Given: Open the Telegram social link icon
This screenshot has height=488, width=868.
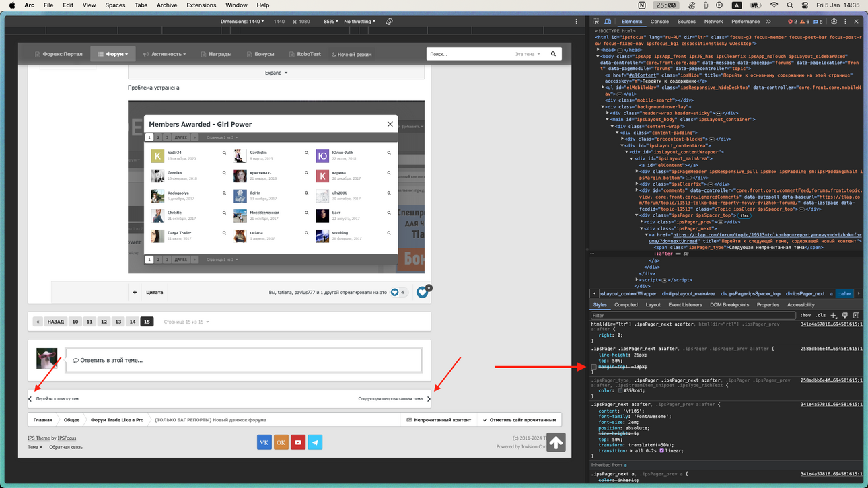Looking at the screenshot, I should click(x=315, y=442).
